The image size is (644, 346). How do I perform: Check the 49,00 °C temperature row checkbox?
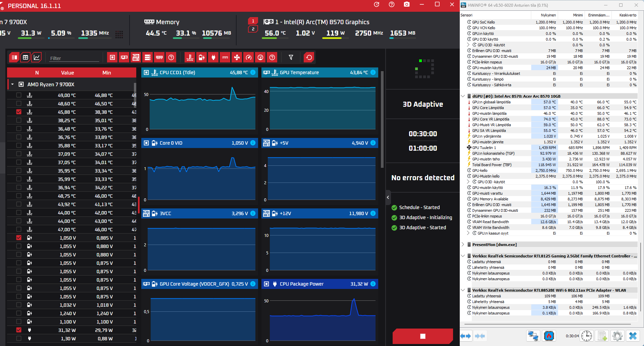point(19,95)
